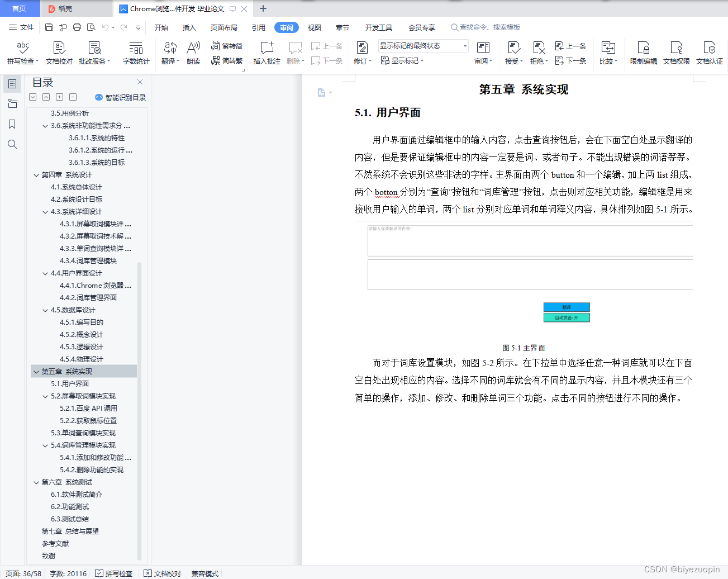Convert traditional to simplified (繁转简)
The width and height of the screenshot is (728, 579).
[227, 46]
